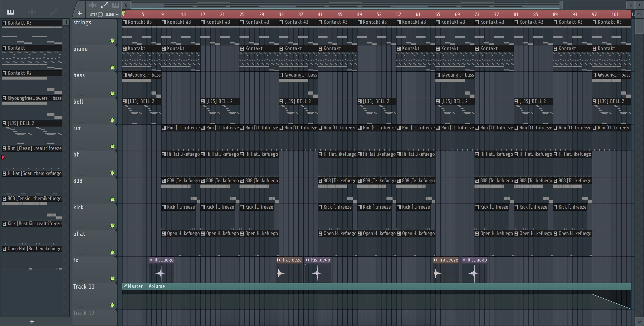Open clip menu of first Open Hat clip
This screenshot has height=326, width=644.
(x=164, y=233)
